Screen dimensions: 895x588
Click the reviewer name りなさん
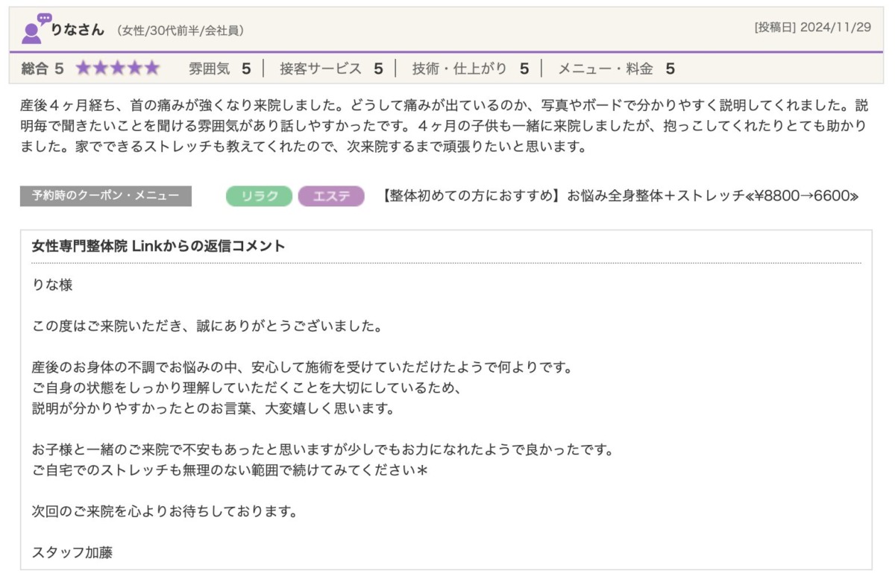[x=78, y=30]
